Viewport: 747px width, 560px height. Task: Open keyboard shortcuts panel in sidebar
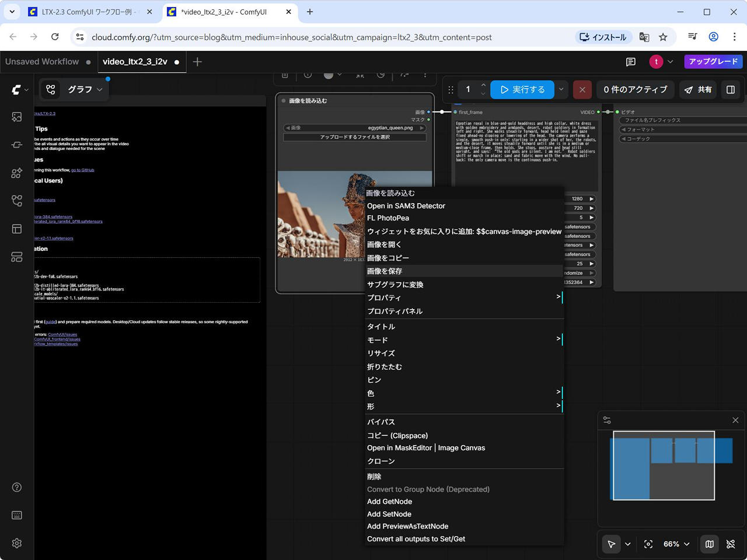pos(17,515)
